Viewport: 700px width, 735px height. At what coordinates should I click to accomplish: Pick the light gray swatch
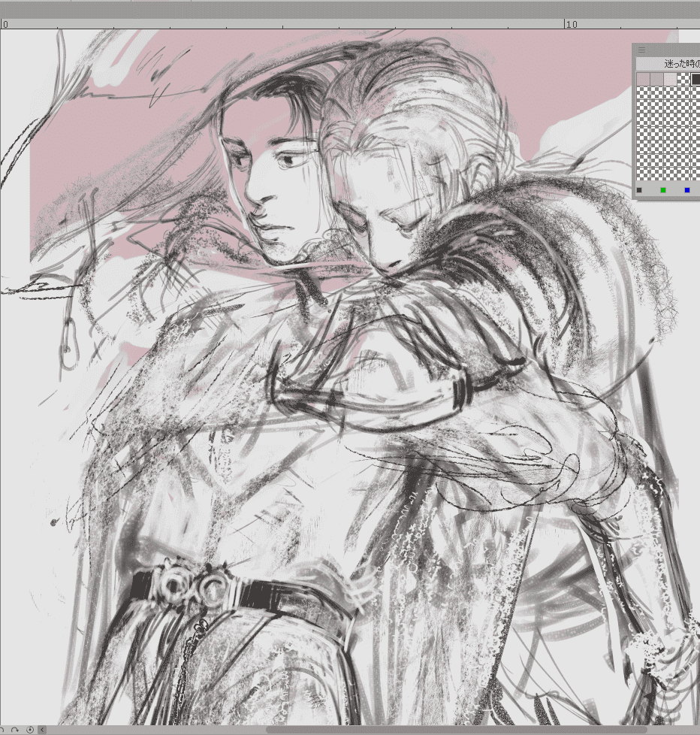[x=657, y=79]
